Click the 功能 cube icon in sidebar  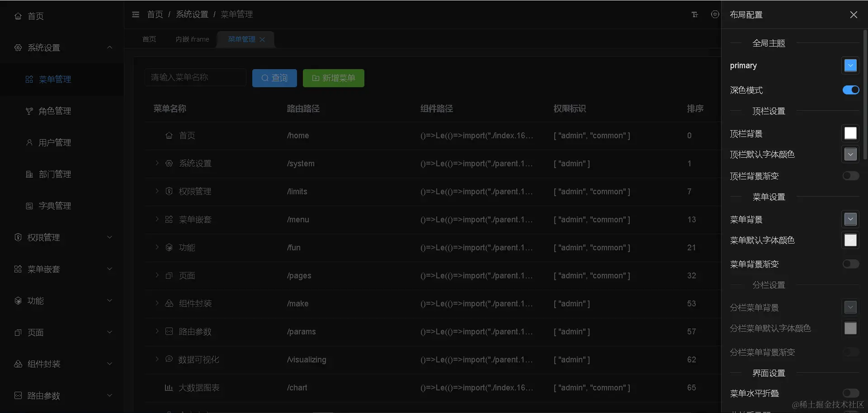(x=18, y=301)
